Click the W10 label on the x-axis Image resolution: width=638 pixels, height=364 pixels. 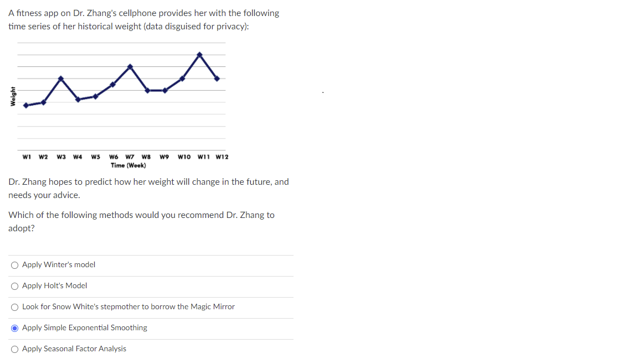[x=184, y=157]
